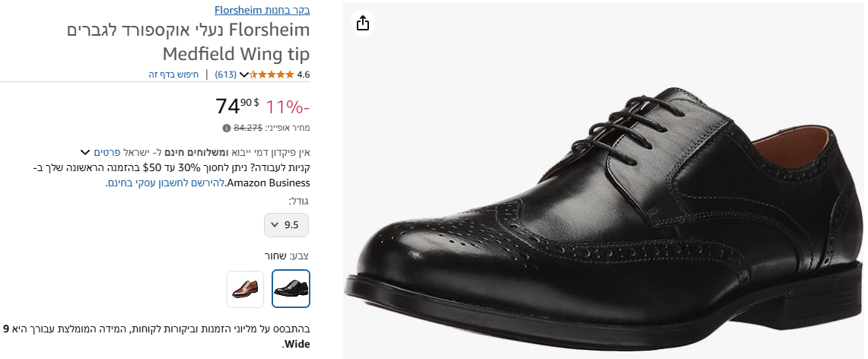
Task: Click the 4.6 rating number
Action: [304, 75]
